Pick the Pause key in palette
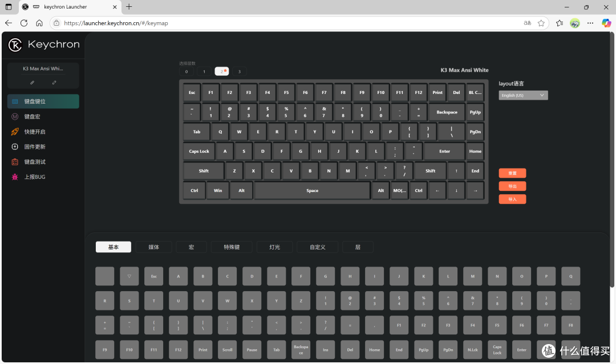Screen dimensions: 616x364 point(252,350)
